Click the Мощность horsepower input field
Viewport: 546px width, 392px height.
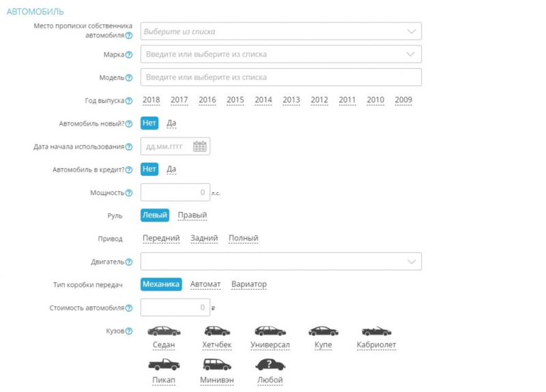(x=175, y=193)
